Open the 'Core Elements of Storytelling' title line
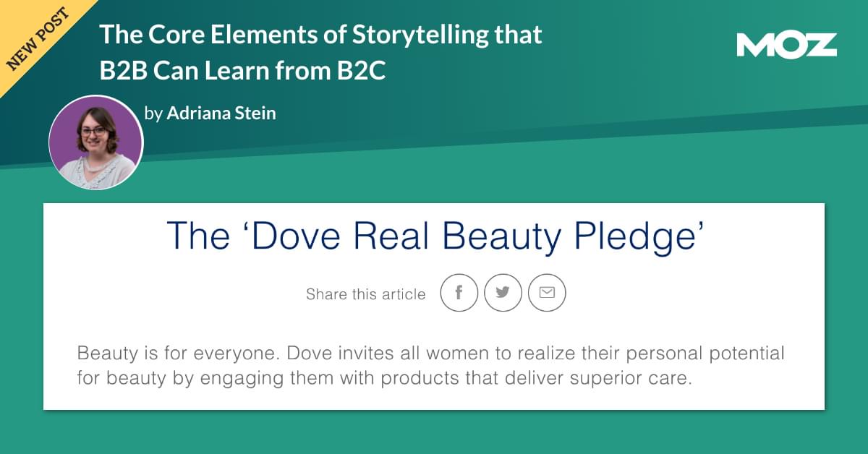This screenshot has width=868, height=454. [320, 34]
